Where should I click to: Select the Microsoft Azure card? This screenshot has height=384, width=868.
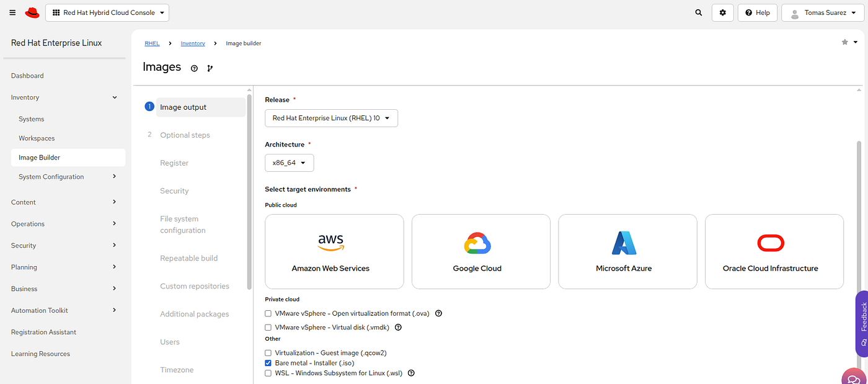point(627,252)
